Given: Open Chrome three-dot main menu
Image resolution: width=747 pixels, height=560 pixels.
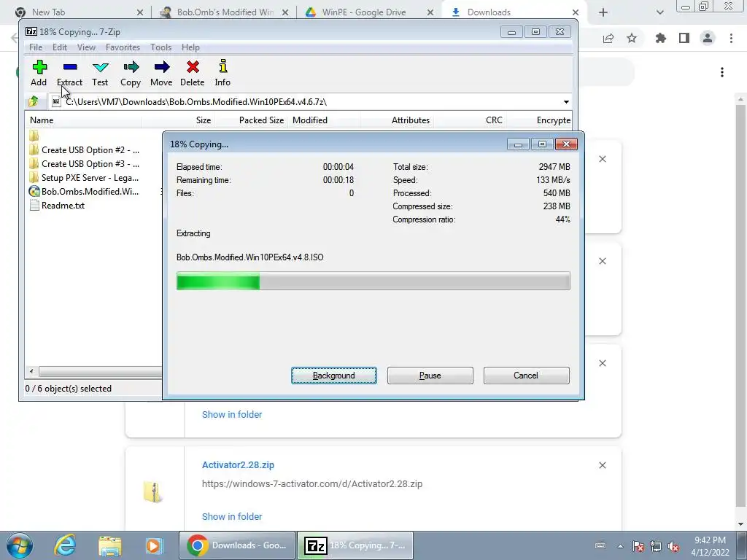Looking at the screenshot, I should 731,38.
